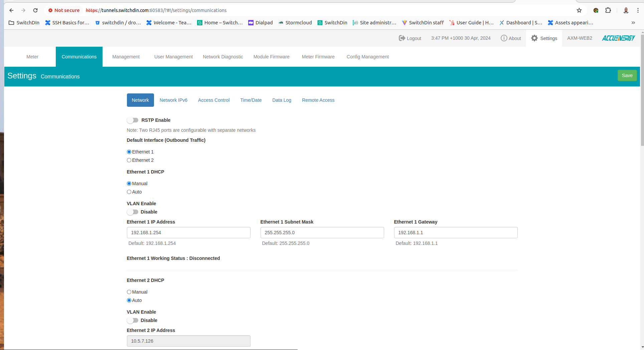This screenshot has height=350, width=644.
Task: Switch to Access Control sub-tab
Action: (214, 100)
